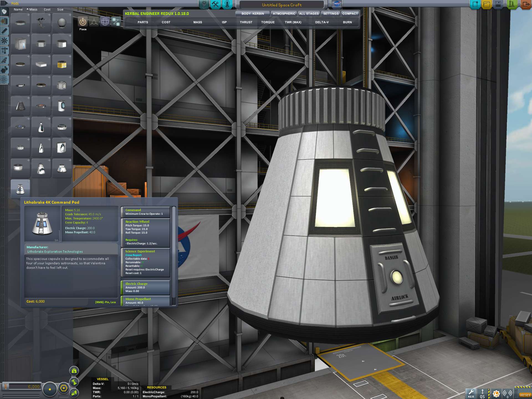The image size is (532, 399).
Task: Toggle angle snap hexagon button
Action: point(64,388)
